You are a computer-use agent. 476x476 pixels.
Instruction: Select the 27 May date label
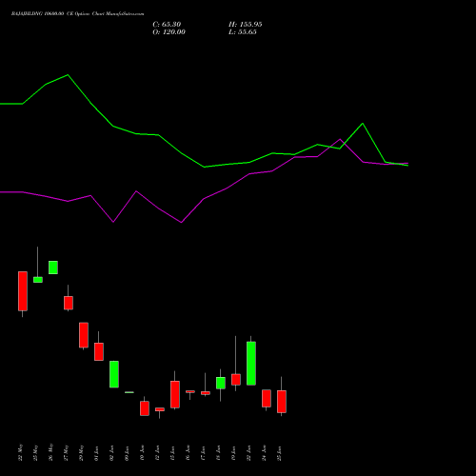(x=67, y=452)
